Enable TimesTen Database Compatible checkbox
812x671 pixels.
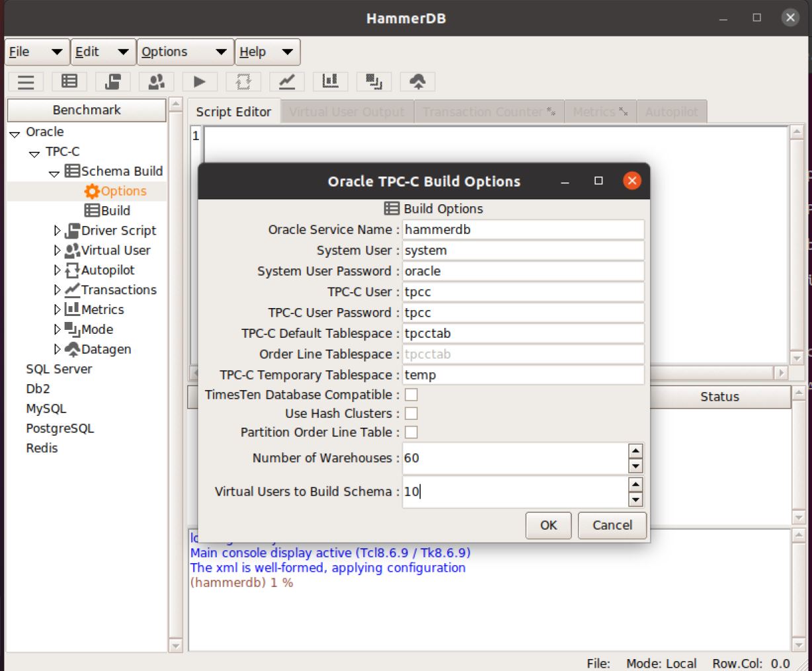(411, 395)
